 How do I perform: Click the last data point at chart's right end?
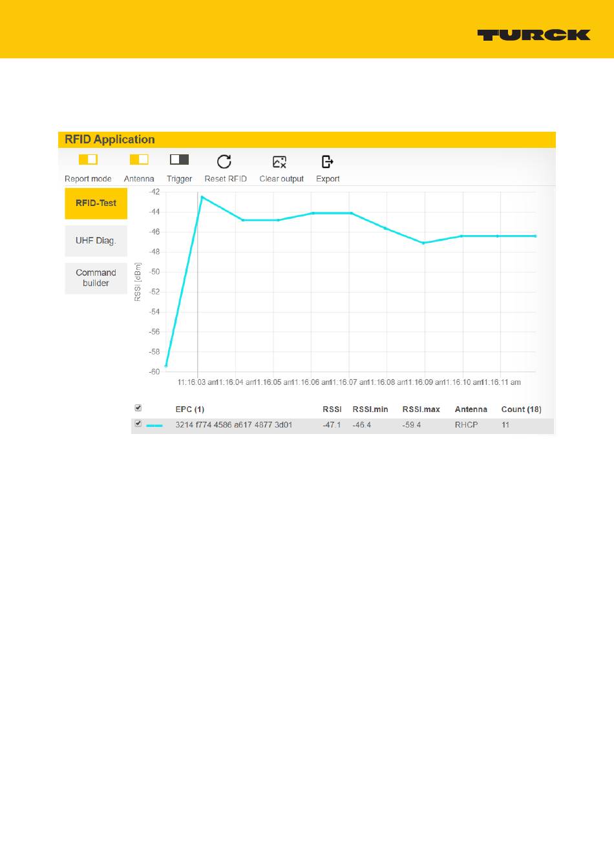click(535, 236)
